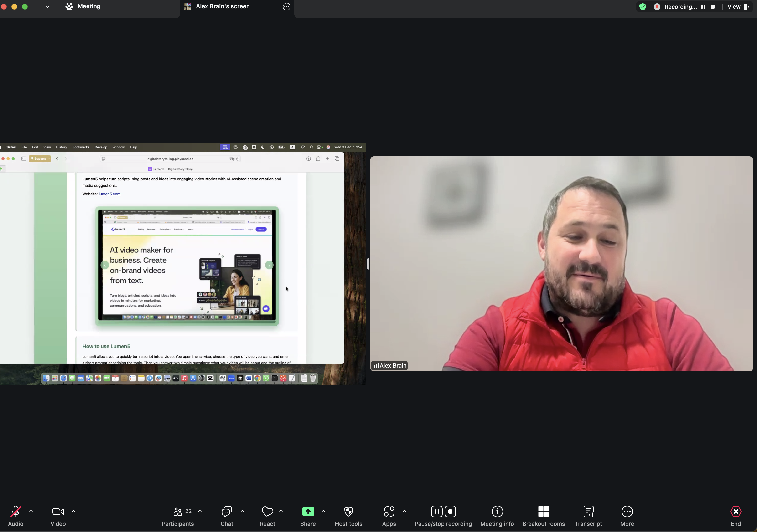The height and width of the screenshot is (532, 757).
Task: Expand the audio options caret
Action: (x=31, y=511)
